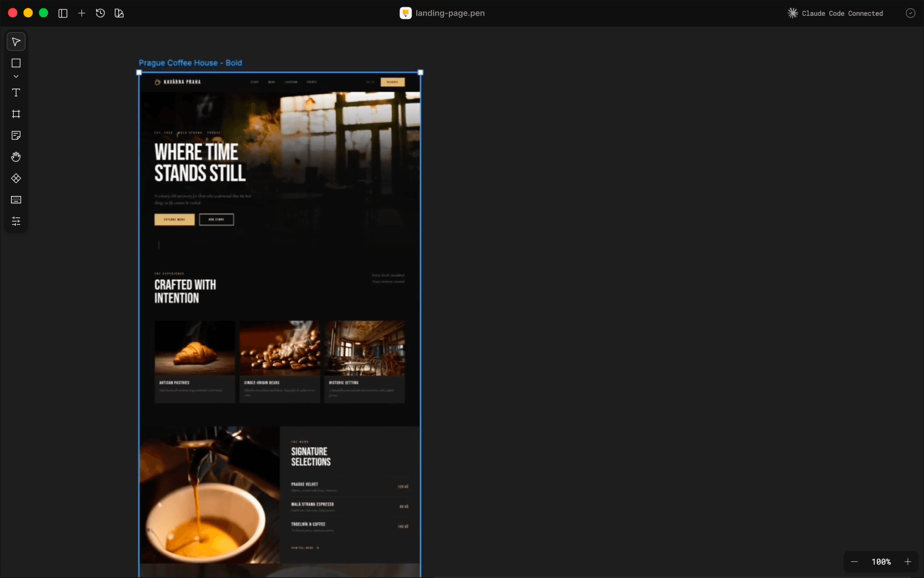Open the version history clock icon
Viewport: 924px width, 578px height.
100,13
